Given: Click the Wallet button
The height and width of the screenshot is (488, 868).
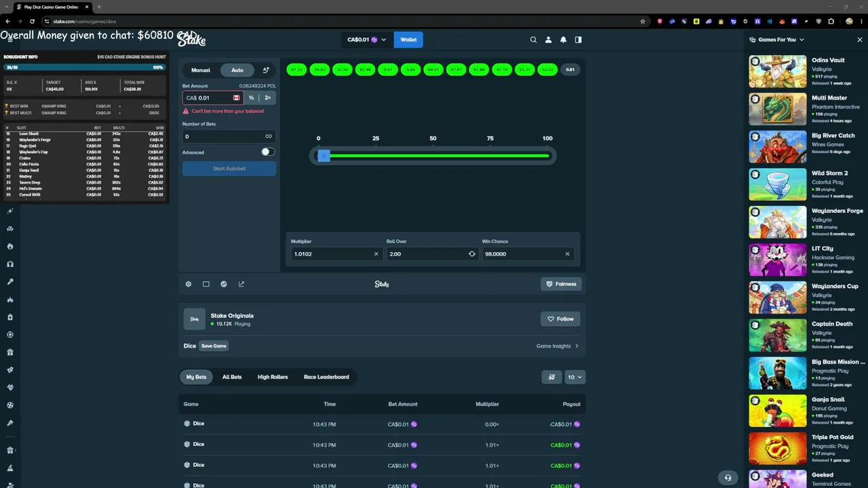Looking at the screenshot, I should [408, 40].
